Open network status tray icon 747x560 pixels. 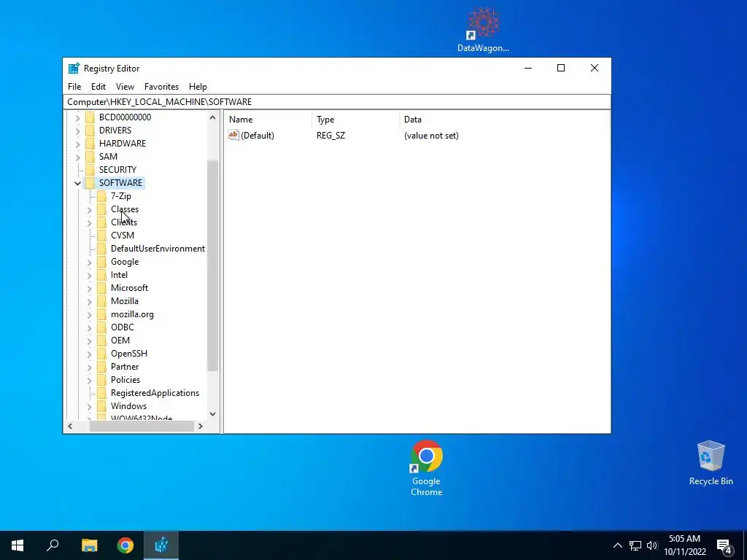635,545
